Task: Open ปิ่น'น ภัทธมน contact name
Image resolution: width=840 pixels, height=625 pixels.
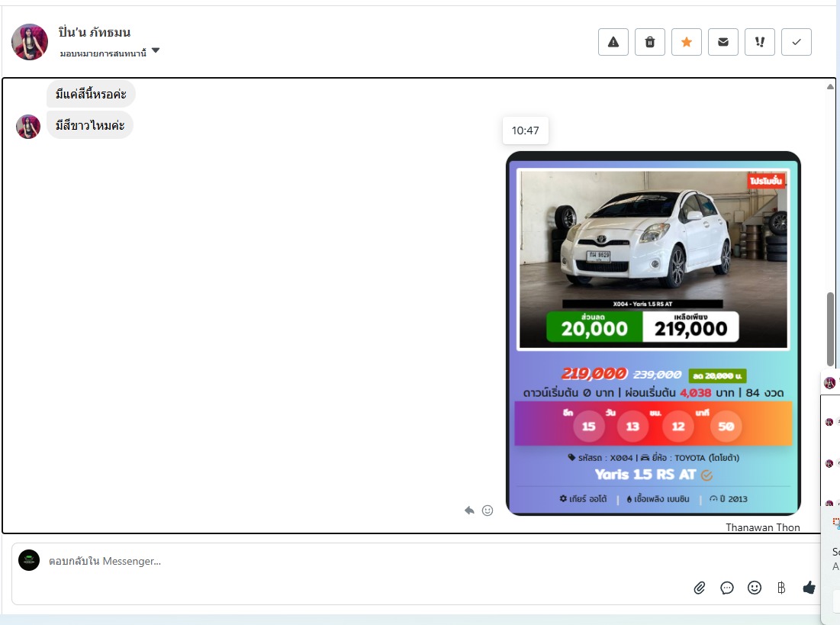Action: click(x=95, y=32)
